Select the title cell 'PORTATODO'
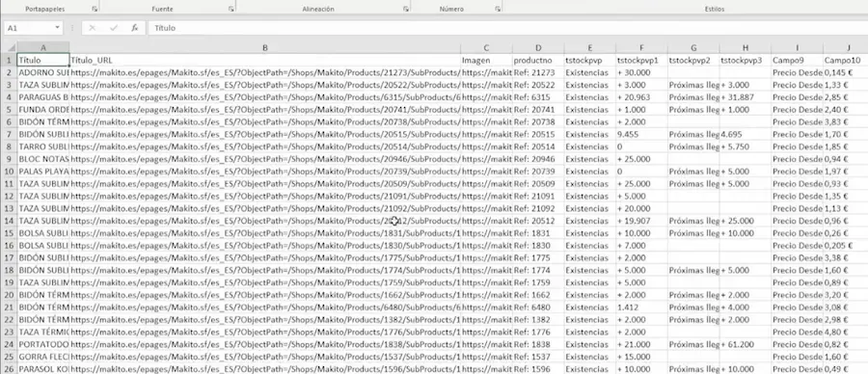The width and height of the screenshot is (868, 374). (x=43, y=344)
